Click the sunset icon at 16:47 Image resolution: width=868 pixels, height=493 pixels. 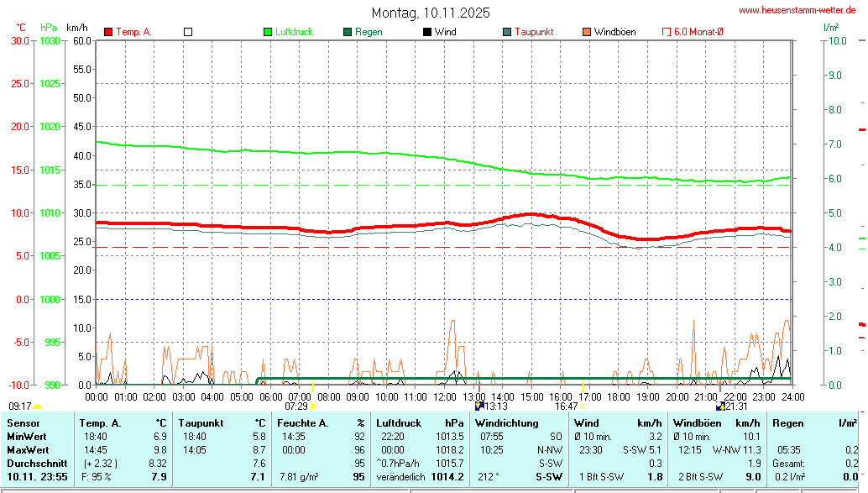click(x=583, y=406)
